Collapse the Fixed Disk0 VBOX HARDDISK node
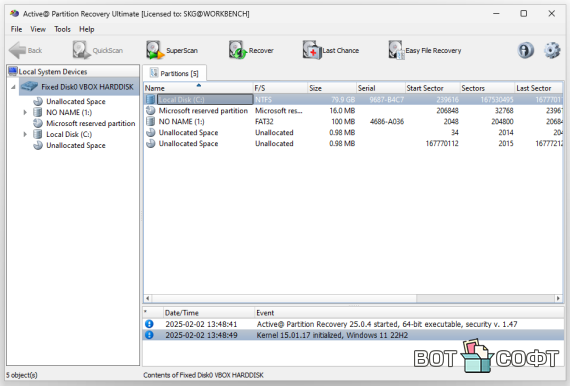Screen dimensions: 570x386 (13, 87)
